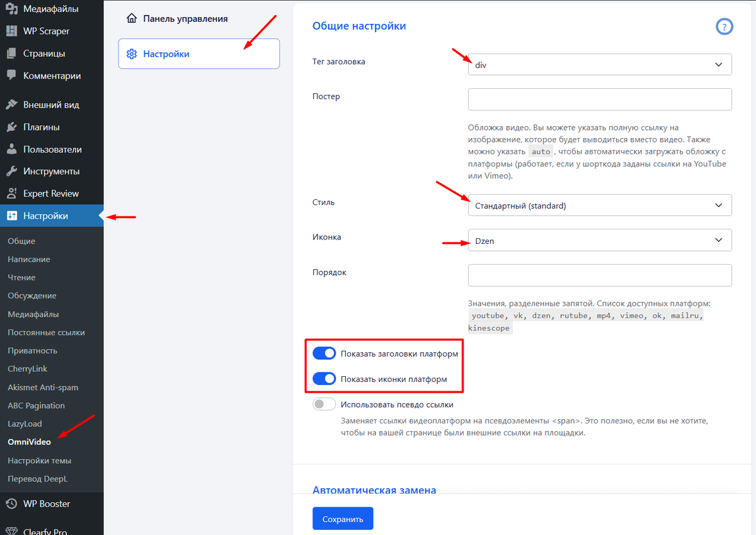Open Медиафайлы settings submenu link
This screenshot has width=756, height=535.
tap(33, 314)
